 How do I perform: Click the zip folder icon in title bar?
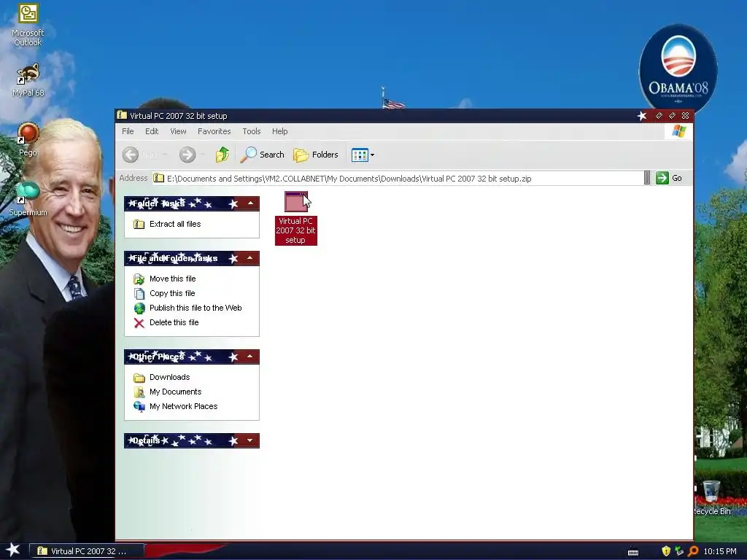122,115
